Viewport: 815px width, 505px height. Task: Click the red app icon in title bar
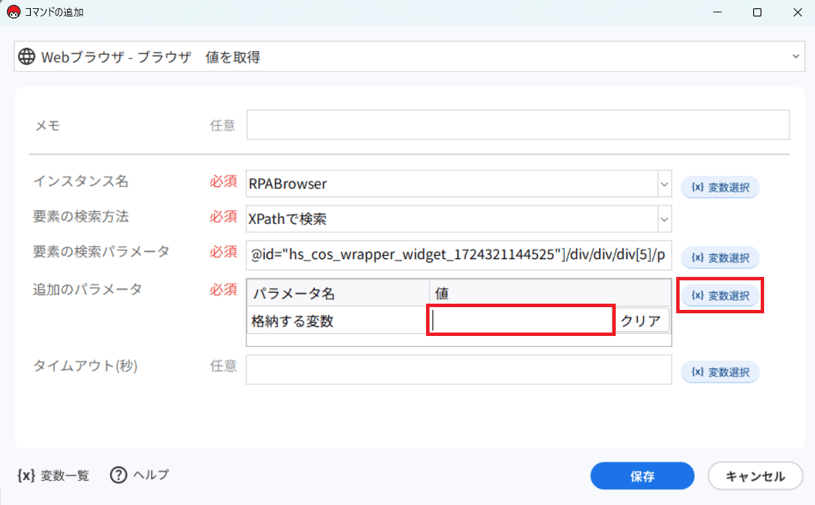tap(14, 12)
